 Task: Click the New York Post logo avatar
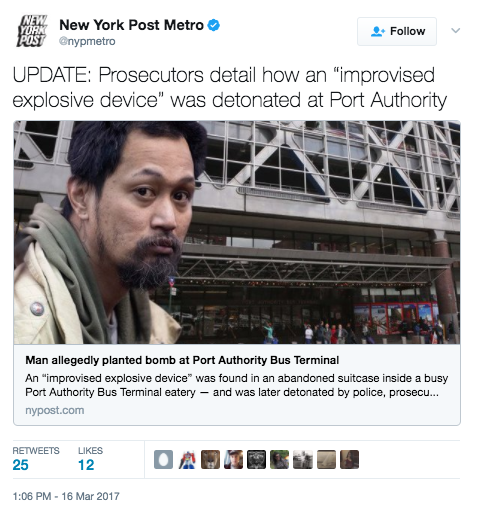click(x=32, y=31)
